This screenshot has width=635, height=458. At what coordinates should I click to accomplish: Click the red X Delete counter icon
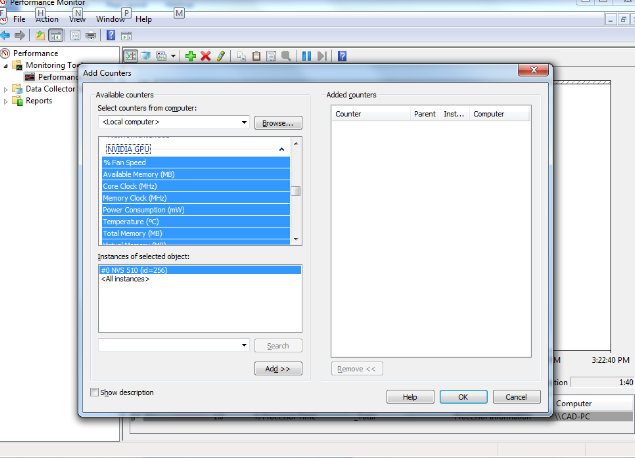tap(205, 56)
